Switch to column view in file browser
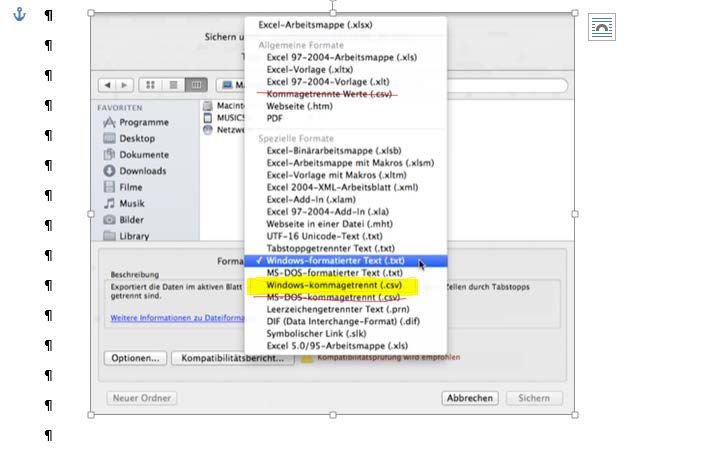The image size is (705, 450). 196,85
